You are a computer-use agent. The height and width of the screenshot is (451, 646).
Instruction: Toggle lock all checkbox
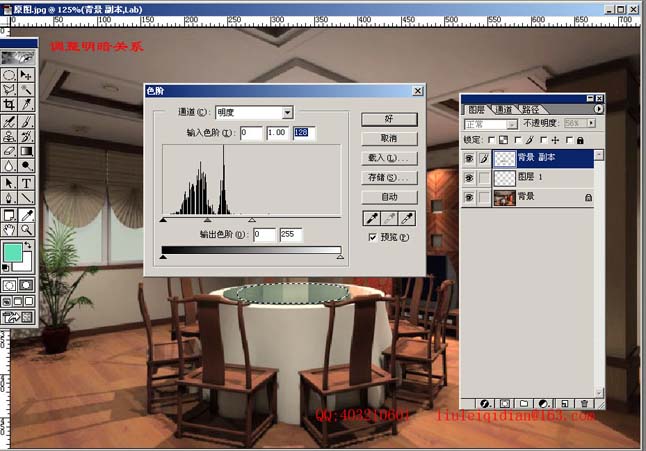[569, 140]
